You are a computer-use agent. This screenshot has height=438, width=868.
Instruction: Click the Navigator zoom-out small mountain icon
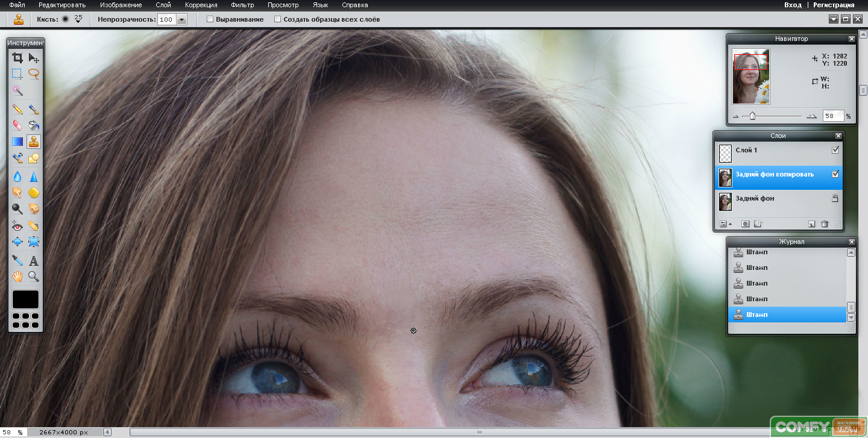pos(735,116)
